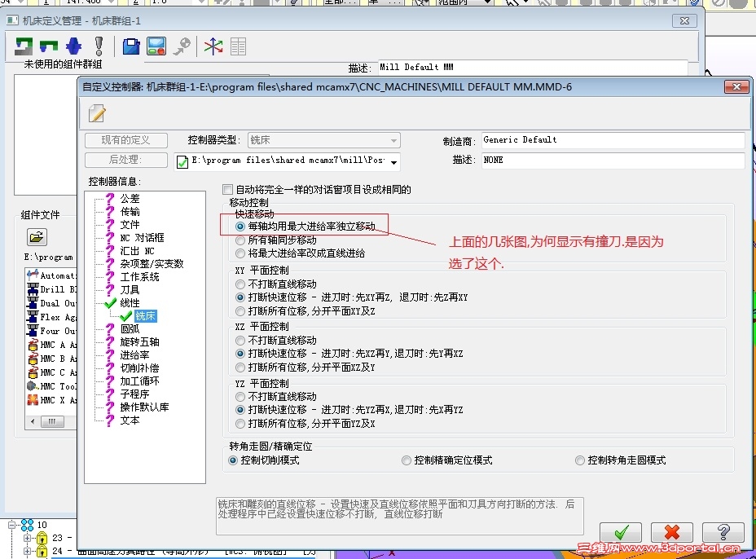
Task: Click lock icon of operation 24
Action: coord(42,551)
